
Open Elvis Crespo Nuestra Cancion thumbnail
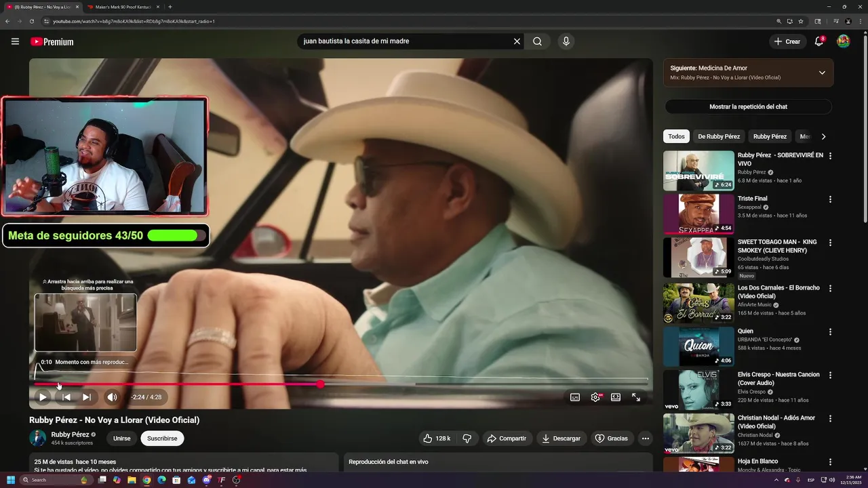[x=698, y=390]
